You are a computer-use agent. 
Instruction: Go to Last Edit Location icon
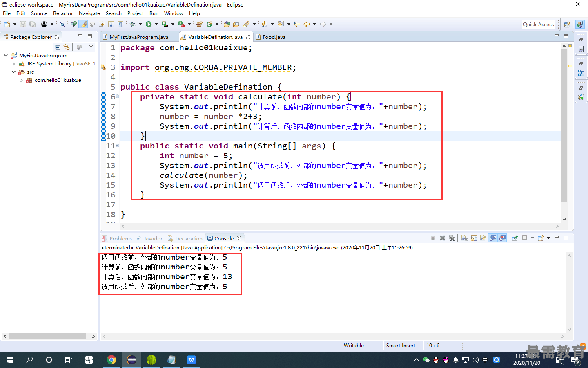[297, 25]
